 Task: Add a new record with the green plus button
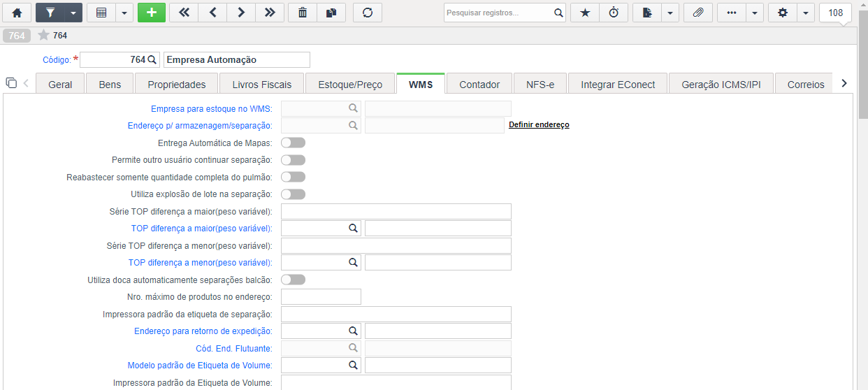click(x=152, y=13)
